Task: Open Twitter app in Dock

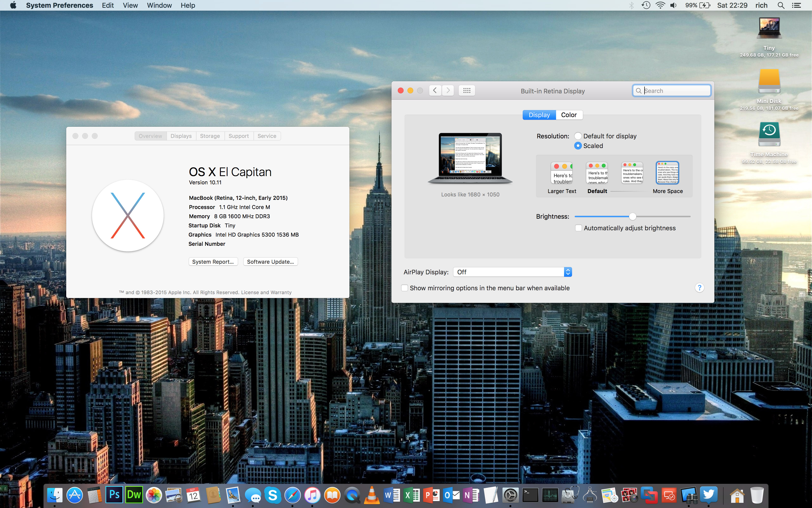Action: click(709, 495)
